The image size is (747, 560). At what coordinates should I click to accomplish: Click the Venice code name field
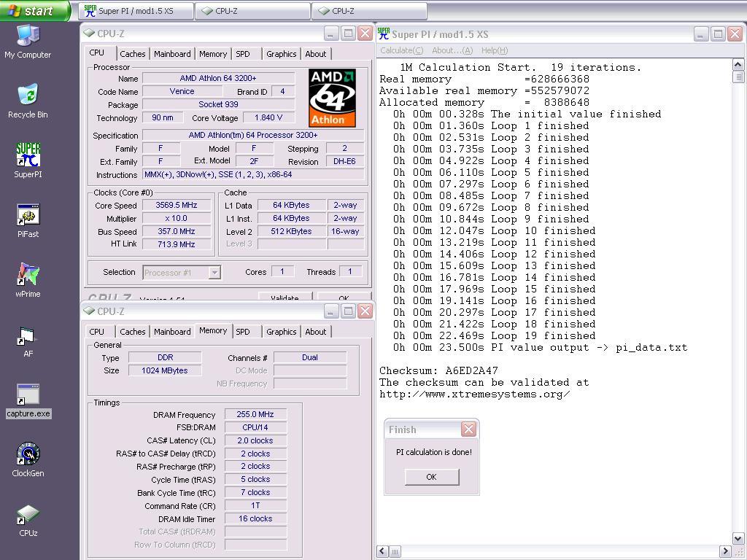pos(182,91)
